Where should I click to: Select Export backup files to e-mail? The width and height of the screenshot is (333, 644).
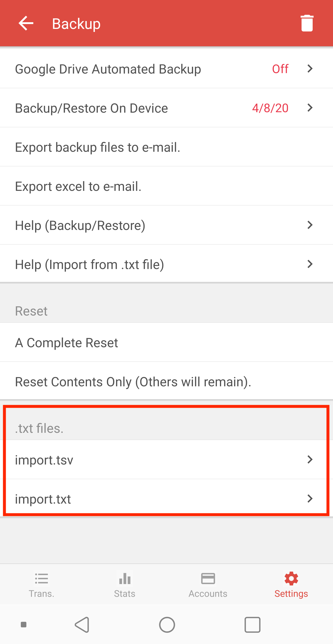pyautogui.click(x=166, y=147)
